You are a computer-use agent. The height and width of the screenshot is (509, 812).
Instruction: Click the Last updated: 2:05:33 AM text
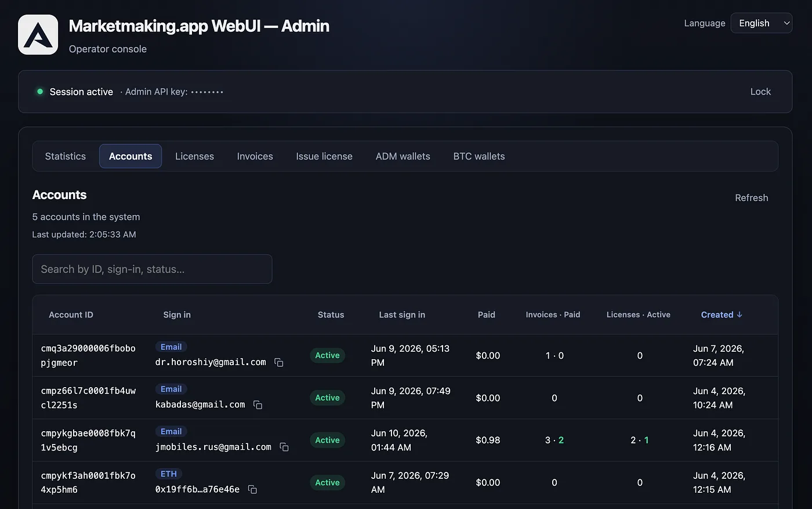(x=84, y=234)
